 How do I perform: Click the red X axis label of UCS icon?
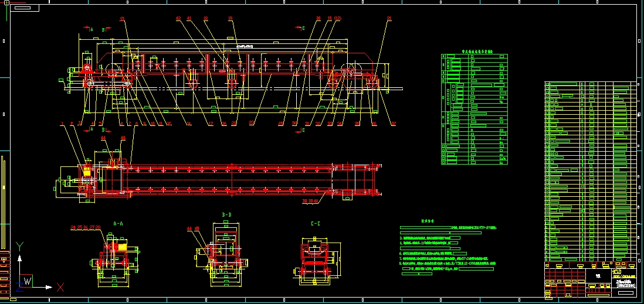(60, 287)
